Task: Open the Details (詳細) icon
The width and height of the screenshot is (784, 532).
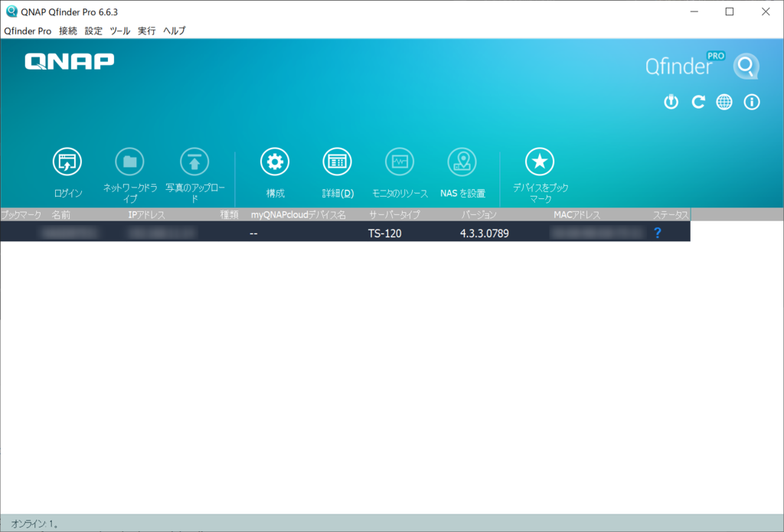Action: coord(337,162)
